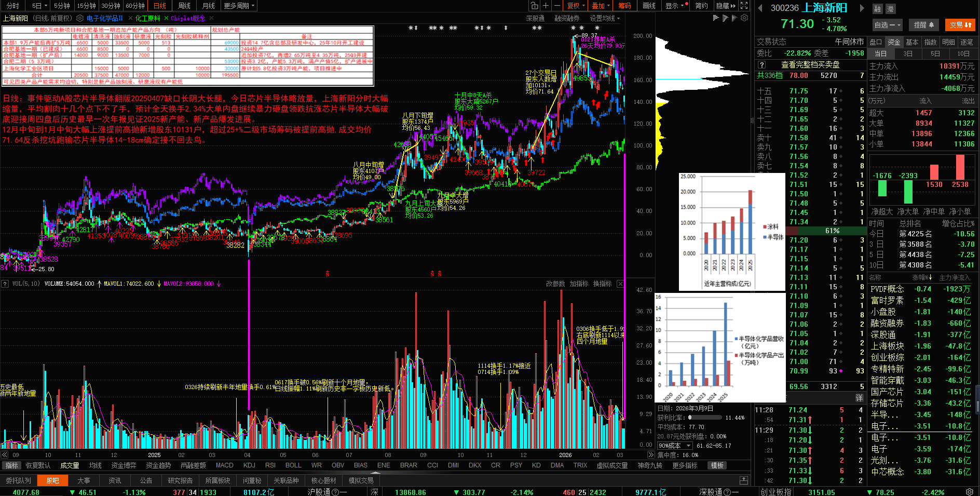The height and width of the screenshot is (496, 980).
Task: Go to previous stock with left arrow
Action: coord(760,8)
